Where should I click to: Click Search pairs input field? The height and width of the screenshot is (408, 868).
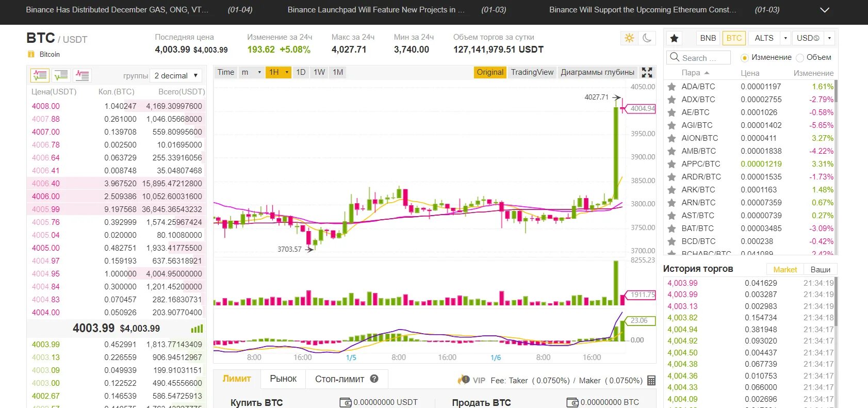pyautogui.click(x=699, y=57)
